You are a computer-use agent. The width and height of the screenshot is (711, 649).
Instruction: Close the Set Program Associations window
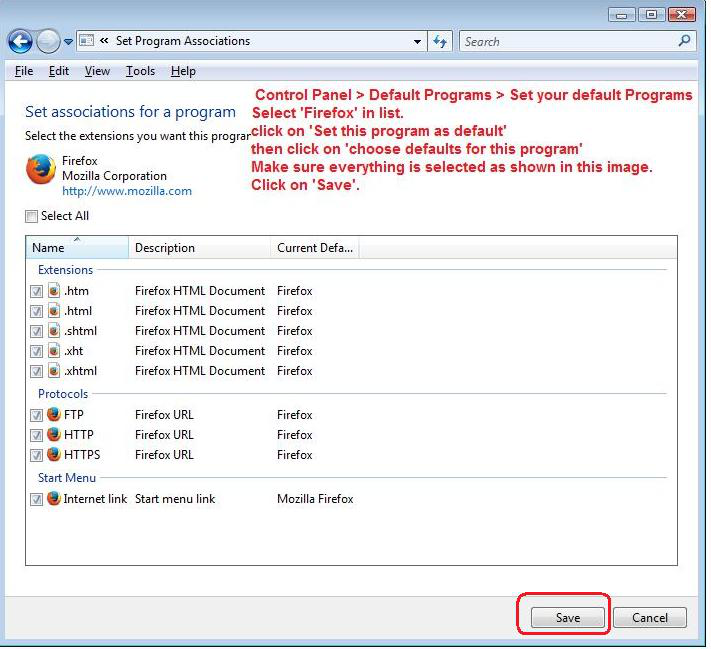tap(682, 15)
